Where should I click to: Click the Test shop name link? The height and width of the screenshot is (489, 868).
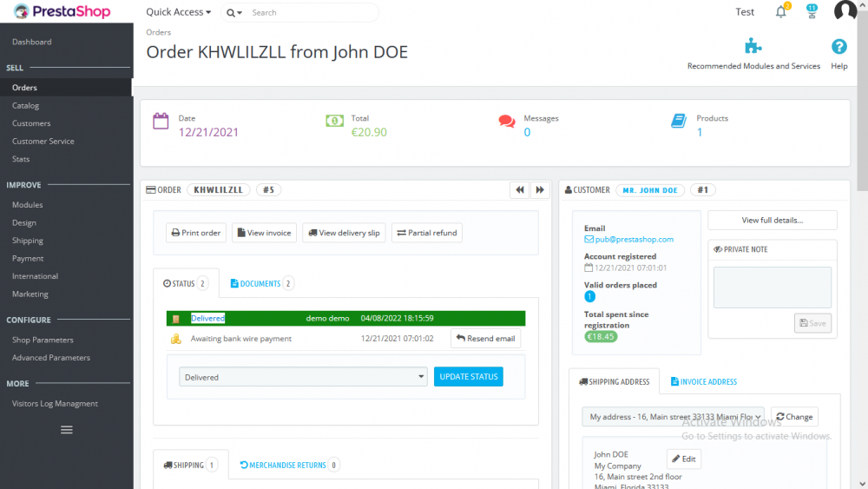click(745, 11)
